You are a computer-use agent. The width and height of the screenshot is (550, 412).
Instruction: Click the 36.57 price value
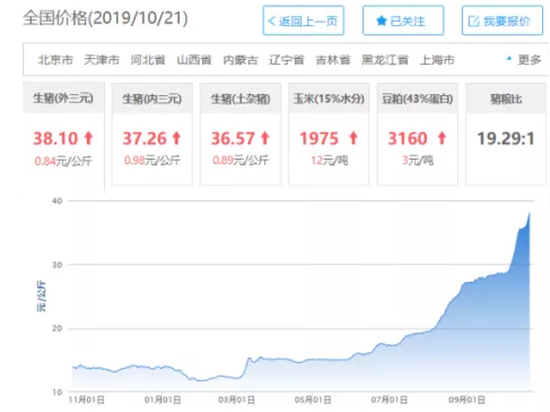(233, 138)
